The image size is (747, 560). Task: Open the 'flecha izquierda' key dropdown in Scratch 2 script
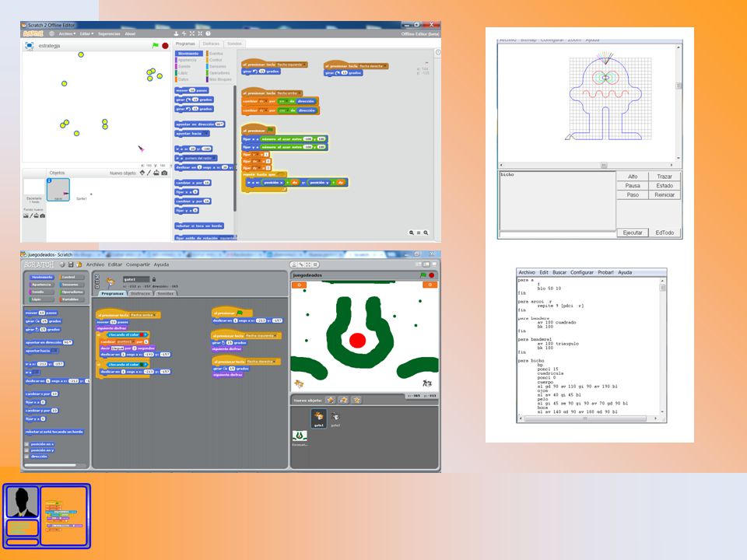point(292,65)
